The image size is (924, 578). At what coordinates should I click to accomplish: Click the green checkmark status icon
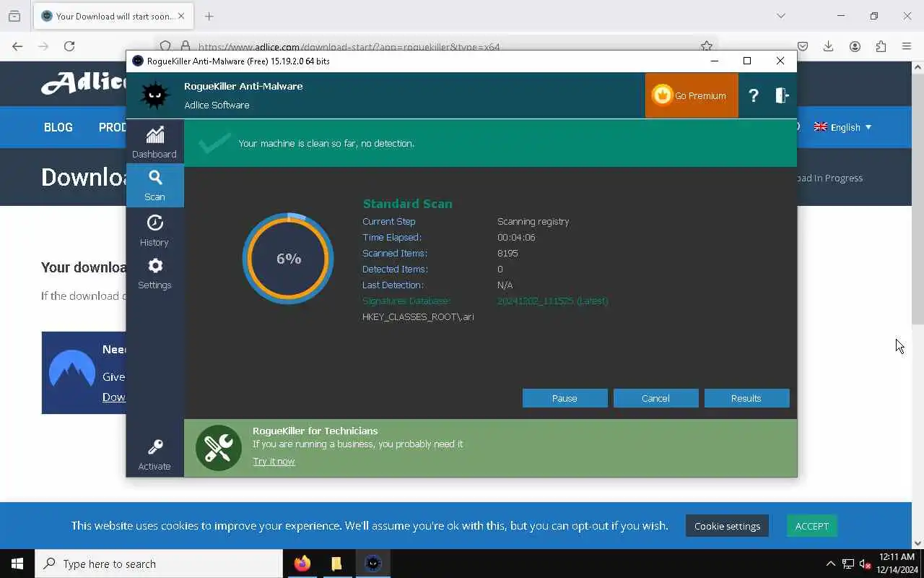click(x=215, y=143)
